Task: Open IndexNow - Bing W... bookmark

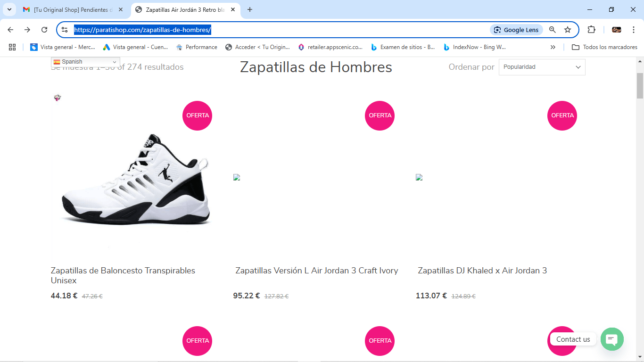Action: click(x=474, y=47)
